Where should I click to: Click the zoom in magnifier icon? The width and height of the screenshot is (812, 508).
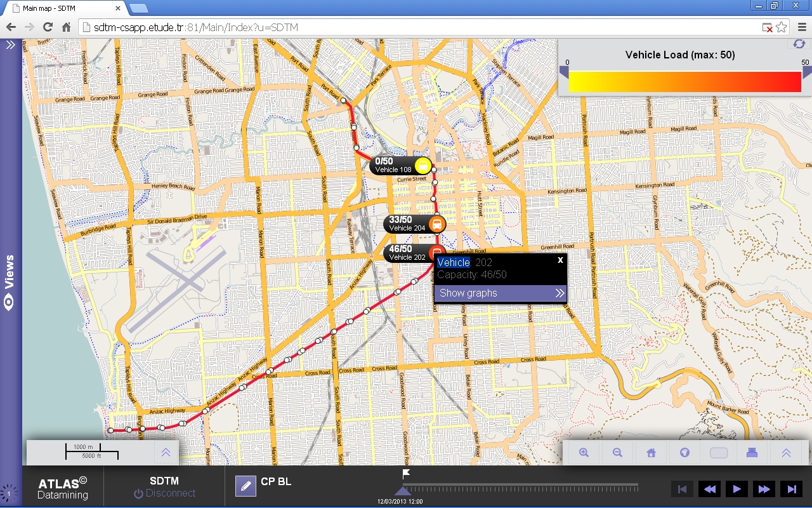pos(584,453)
